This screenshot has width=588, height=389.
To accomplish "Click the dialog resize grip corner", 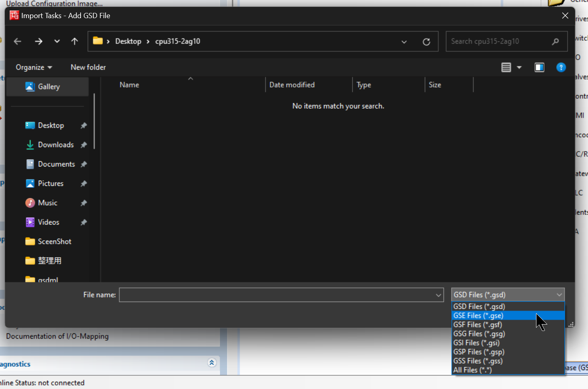I will point(571,324).
